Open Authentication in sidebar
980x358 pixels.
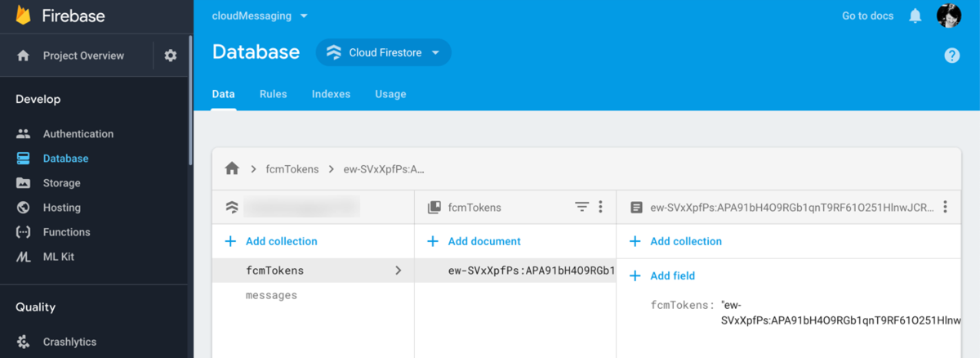point(78,133)
